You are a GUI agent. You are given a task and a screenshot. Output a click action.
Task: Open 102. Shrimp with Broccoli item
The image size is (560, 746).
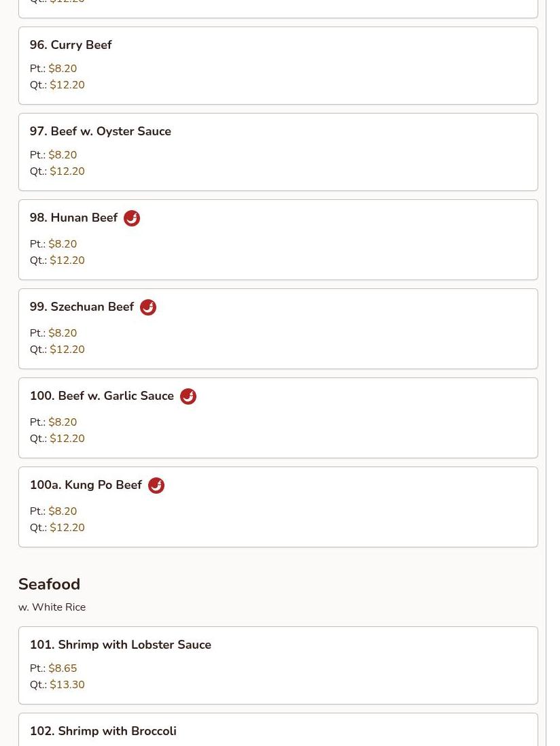pyautogui.click(x=103, y=731)
